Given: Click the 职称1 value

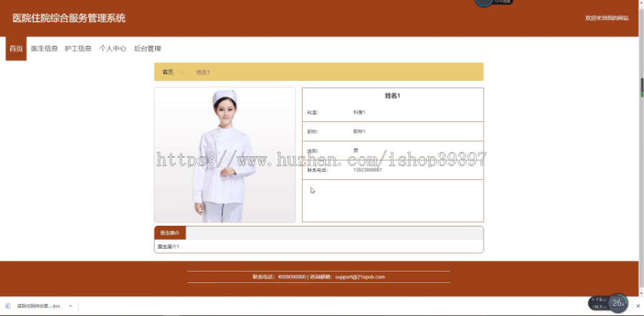Looking at the screenshot, I should (359, 132).
